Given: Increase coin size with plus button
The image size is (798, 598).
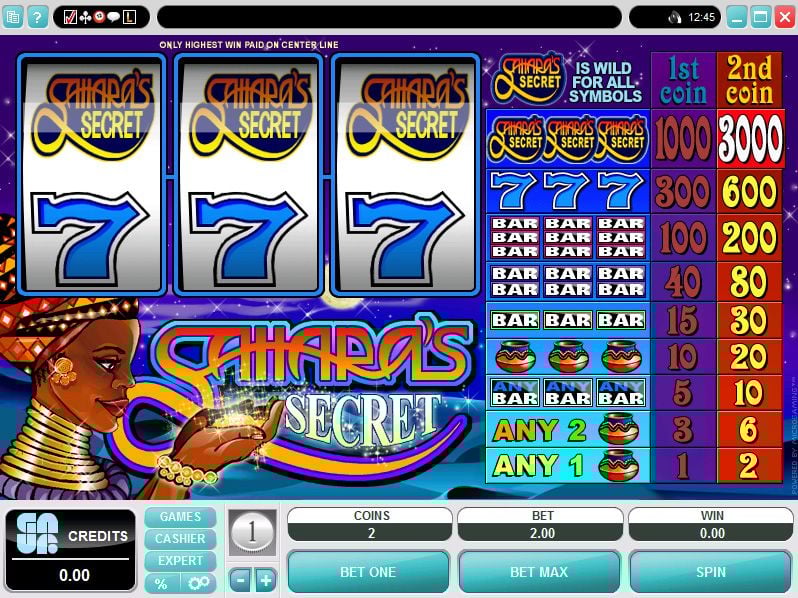Looking at the screenshot, I should tap(266, 580).
